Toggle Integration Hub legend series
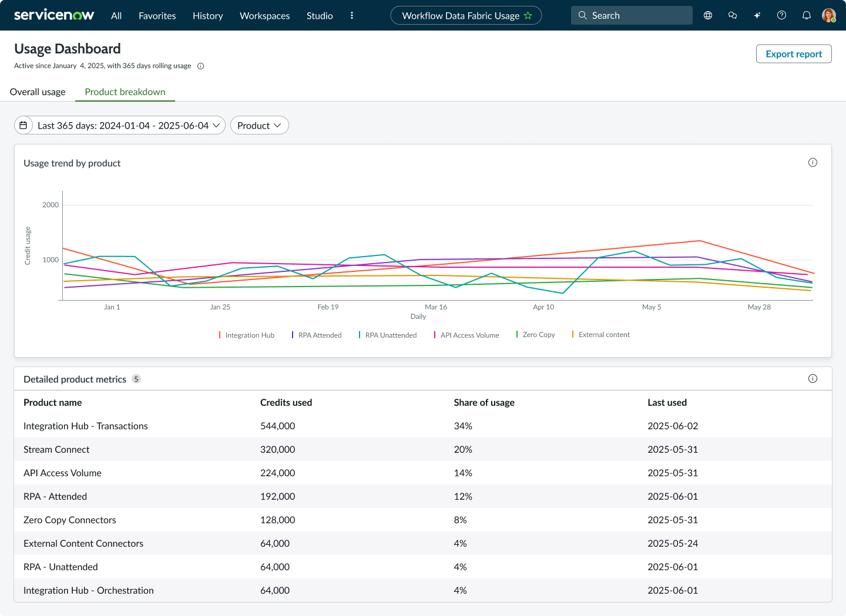Image resolution: width=846 pixels, height=616 pixels. 247,335
